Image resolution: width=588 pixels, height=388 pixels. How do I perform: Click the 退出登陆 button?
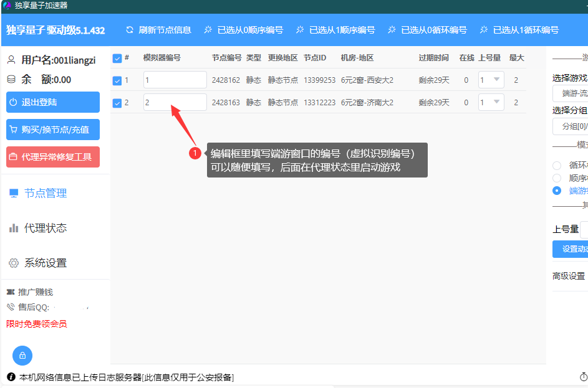click(53, 102)
